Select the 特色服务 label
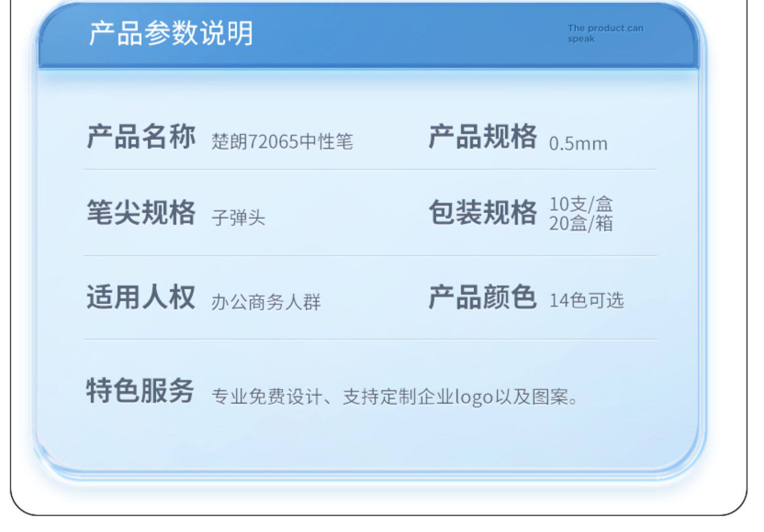The image size is (764, 532). (x=141, y=390)
